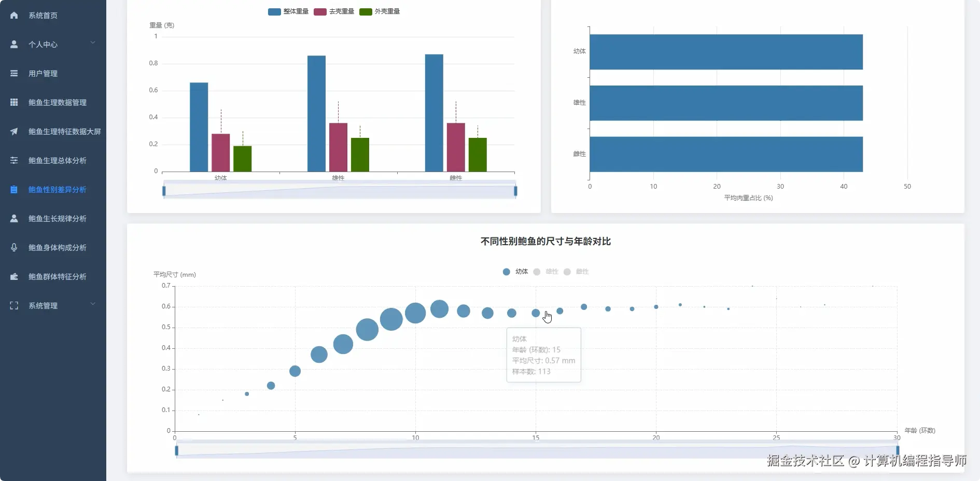The width and height of the screenshot is (980, 481).
Task: Click the largest bubble at age 10
Action: (x=415, y=313)
